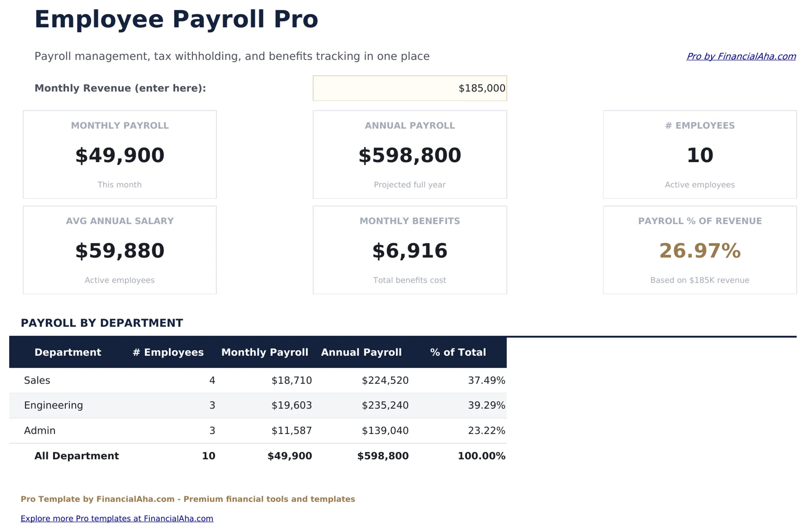Click the # Employees card showing 10

coord(700,155)
